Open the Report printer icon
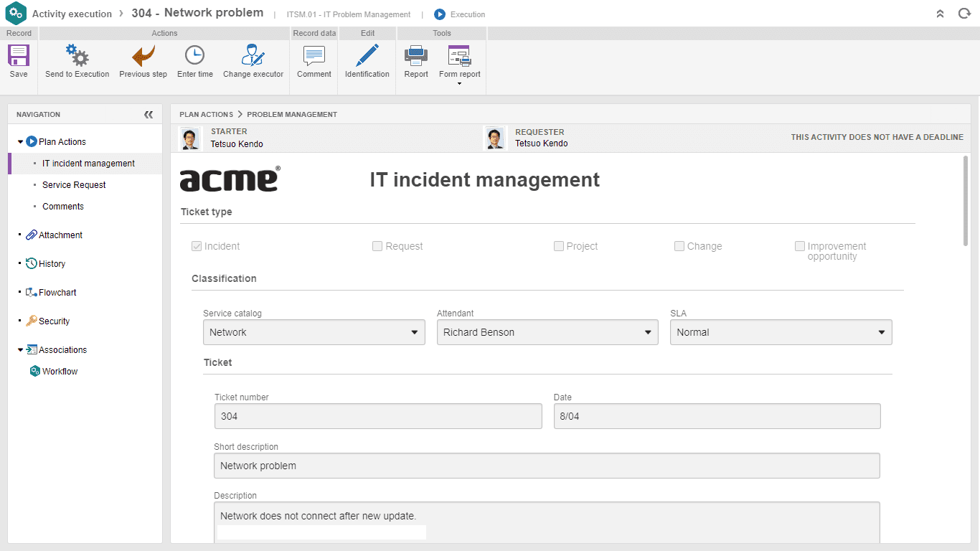 coord(416,55)
